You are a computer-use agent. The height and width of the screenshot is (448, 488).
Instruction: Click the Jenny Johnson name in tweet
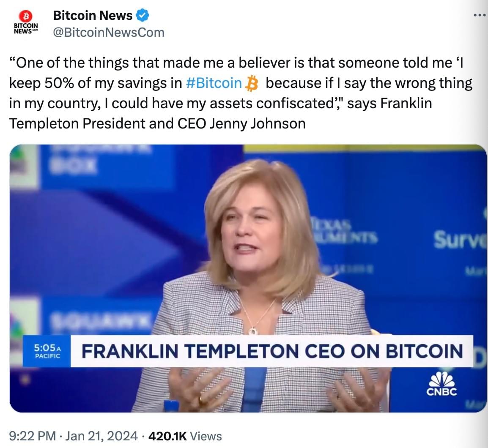(x=258, y=123)
